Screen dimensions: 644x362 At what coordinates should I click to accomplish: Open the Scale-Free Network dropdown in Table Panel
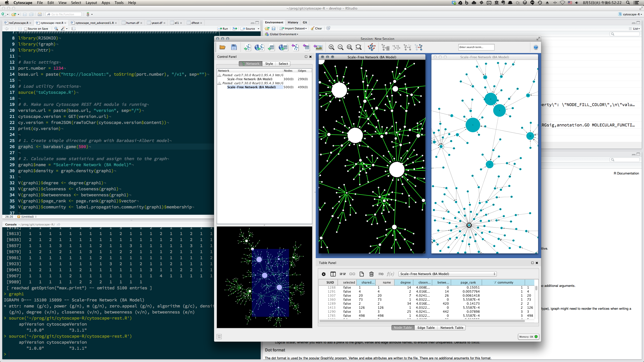447,274
